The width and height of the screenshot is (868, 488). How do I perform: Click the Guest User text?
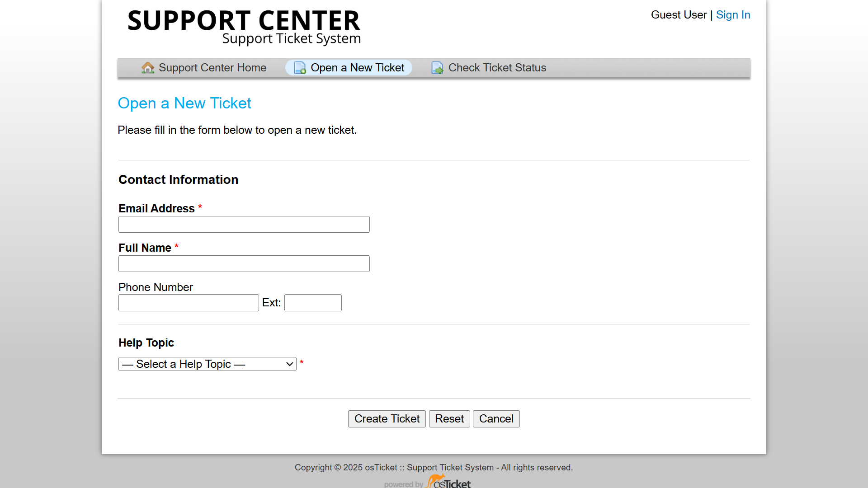tap(679, 15)
